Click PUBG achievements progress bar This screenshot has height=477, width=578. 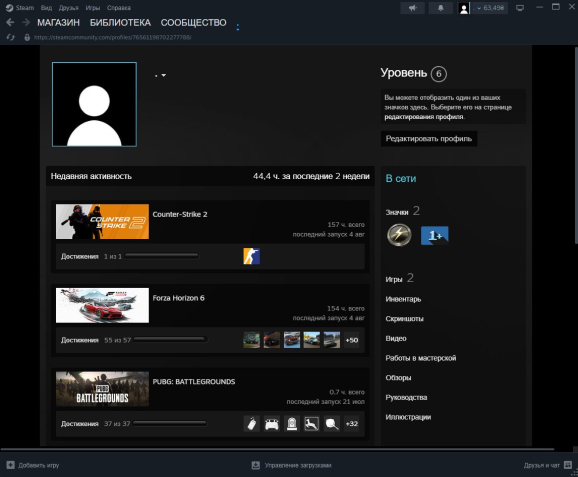click(x=170, y=423)
